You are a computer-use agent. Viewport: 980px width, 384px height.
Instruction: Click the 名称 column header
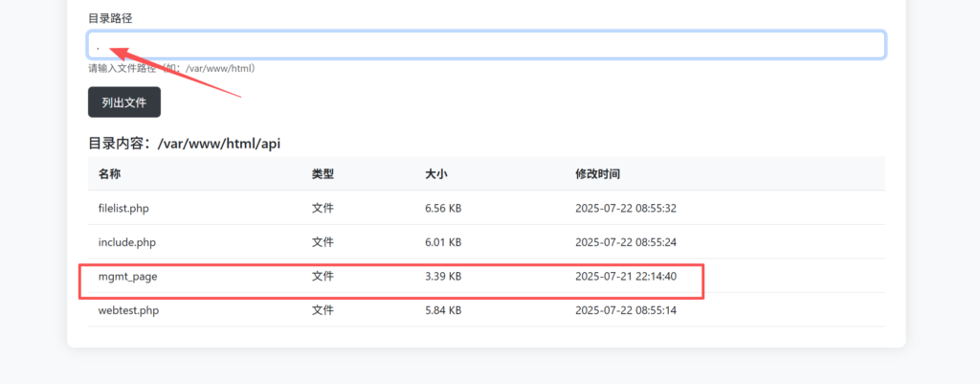tap(109, 174)
